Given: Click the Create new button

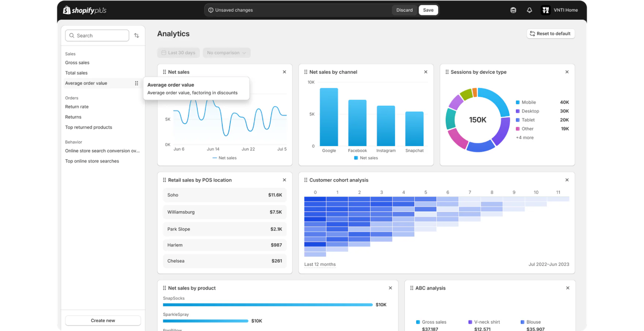Looking at the screenshot, I should pos(103,320).
